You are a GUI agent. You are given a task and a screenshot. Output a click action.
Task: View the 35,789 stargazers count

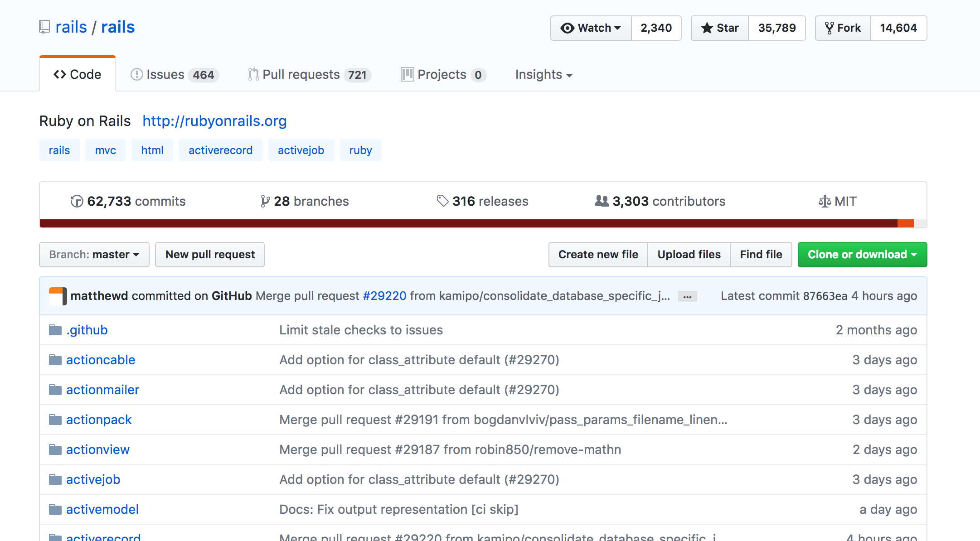[x=777, y=28]
